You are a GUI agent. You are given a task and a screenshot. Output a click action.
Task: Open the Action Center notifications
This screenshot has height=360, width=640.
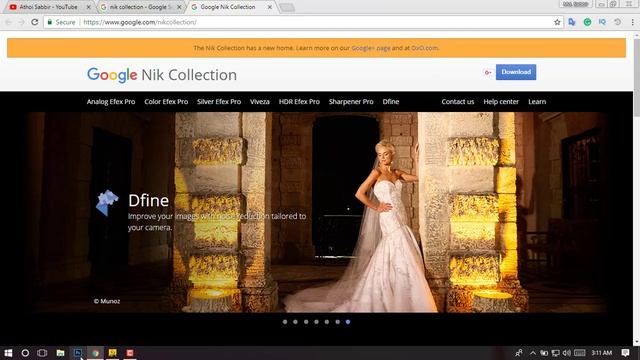tap(625, 353)
